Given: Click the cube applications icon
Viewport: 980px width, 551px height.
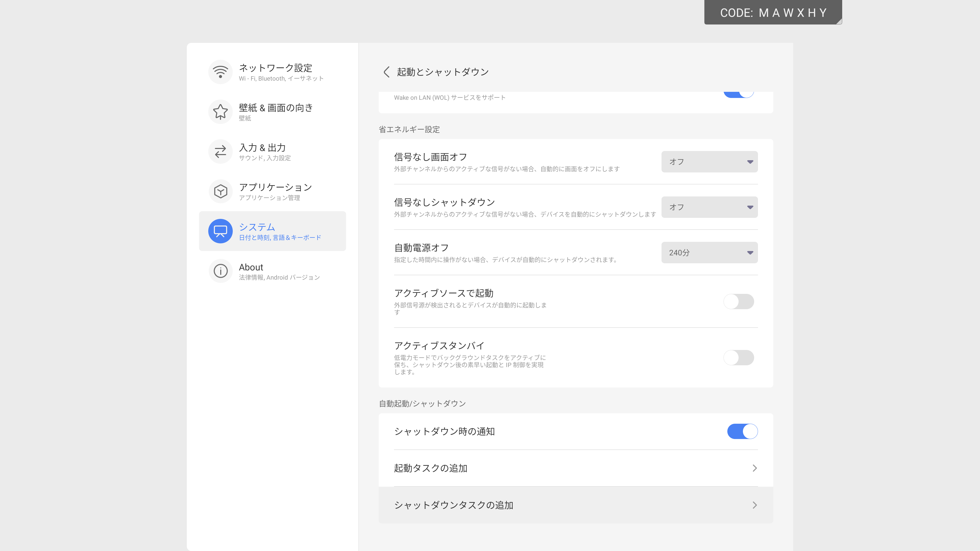Looking at the screenshot, I should (x=220, y=191).
